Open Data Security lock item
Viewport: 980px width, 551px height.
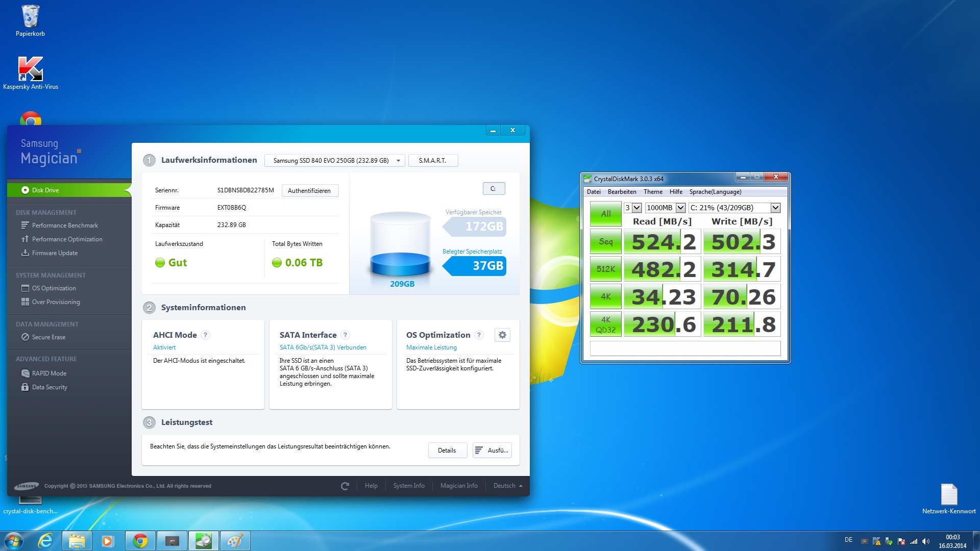coord(49,387)
